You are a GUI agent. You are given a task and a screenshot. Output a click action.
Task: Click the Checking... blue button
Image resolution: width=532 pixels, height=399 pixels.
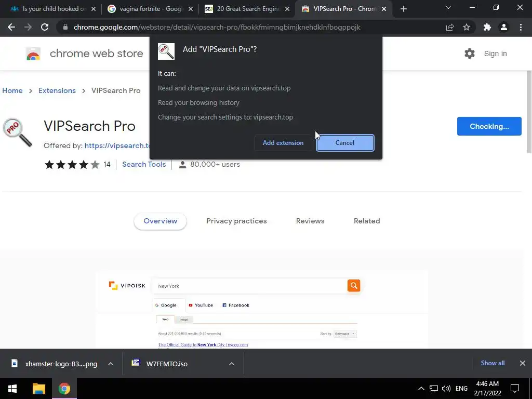click(x=489, y=126)
